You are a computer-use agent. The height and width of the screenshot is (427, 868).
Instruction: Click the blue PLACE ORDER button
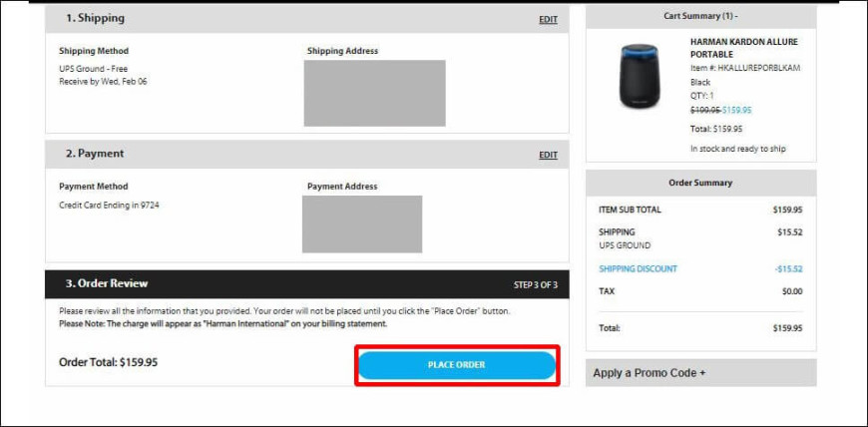[457, 365]
